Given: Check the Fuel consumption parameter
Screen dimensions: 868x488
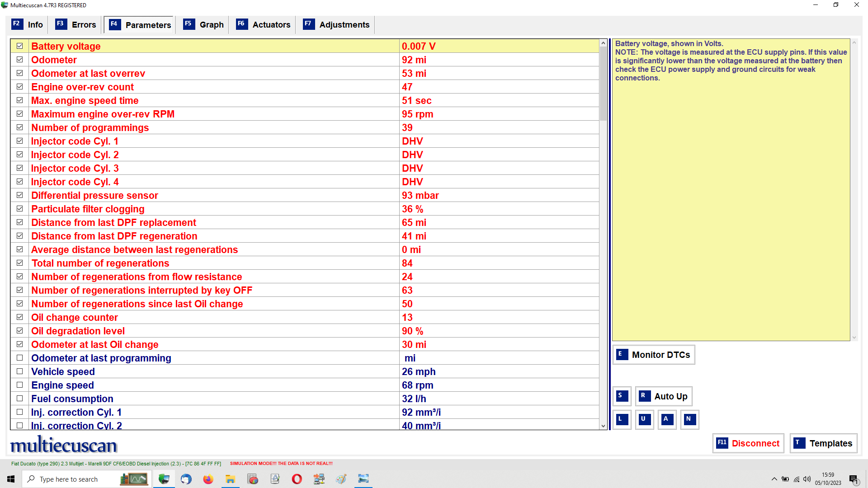Looking at the screenshot, I should [x=20, y=399].
